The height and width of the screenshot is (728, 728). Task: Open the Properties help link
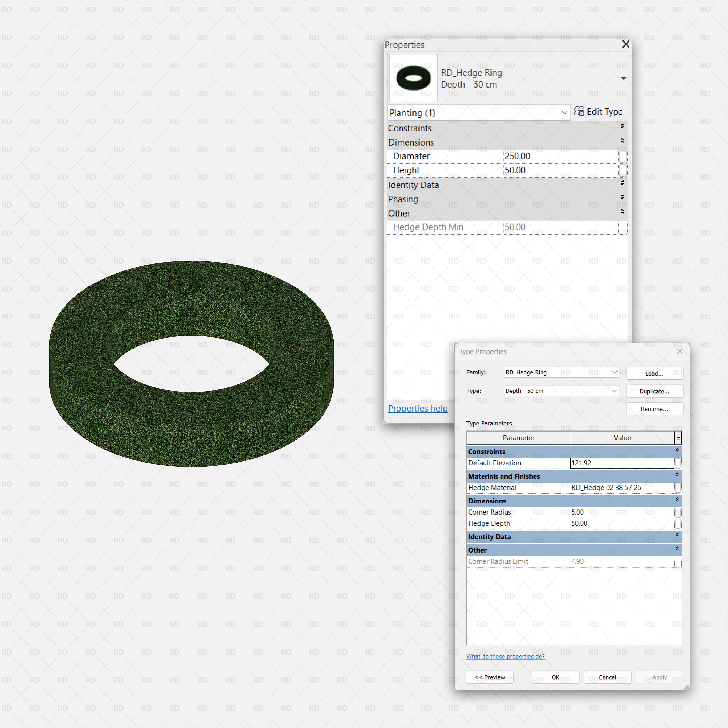point(418,408)
